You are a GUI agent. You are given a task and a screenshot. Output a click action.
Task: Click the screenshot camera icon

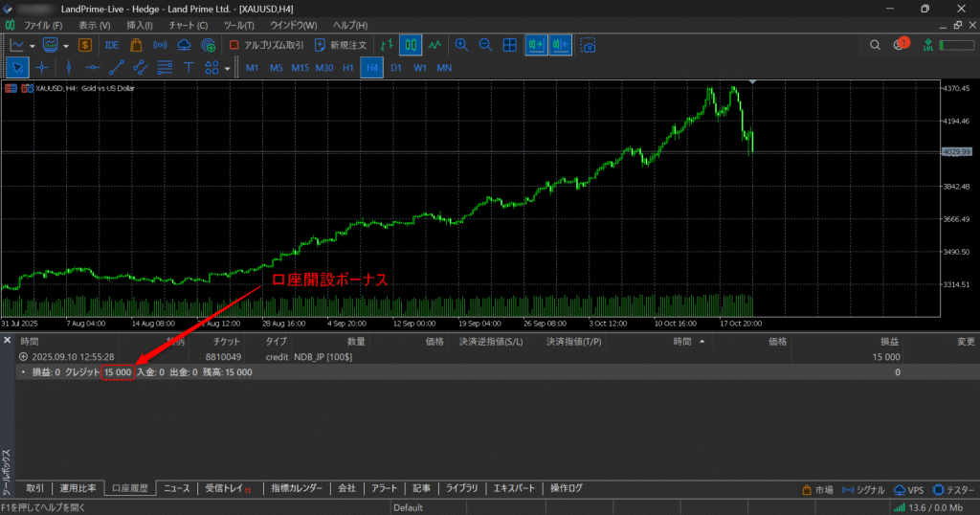pos(589,45)
